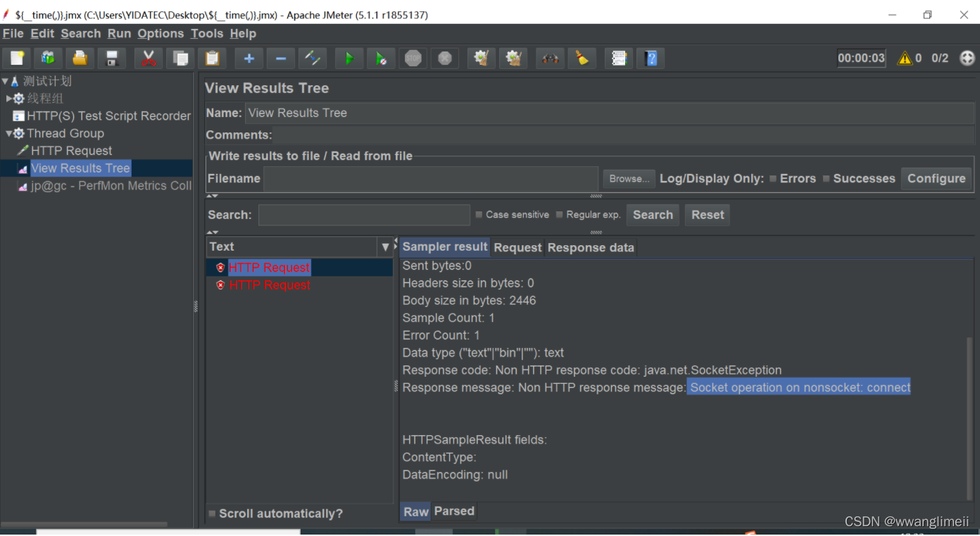Click the Configure button
The image size is (980, 536).
pyautogui.click(x=936, y=179)
